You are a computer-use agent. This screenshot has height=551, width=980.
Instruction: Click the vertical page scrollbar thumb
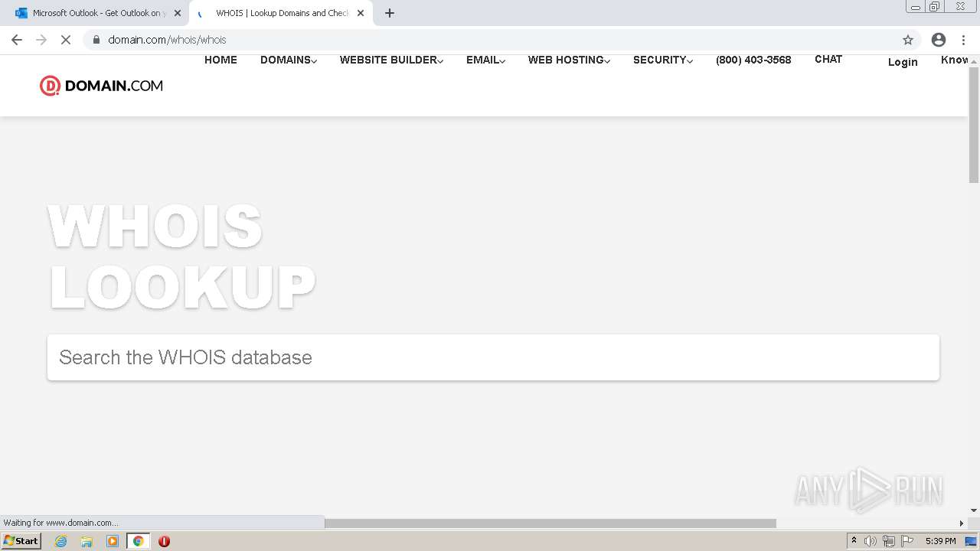974,125
